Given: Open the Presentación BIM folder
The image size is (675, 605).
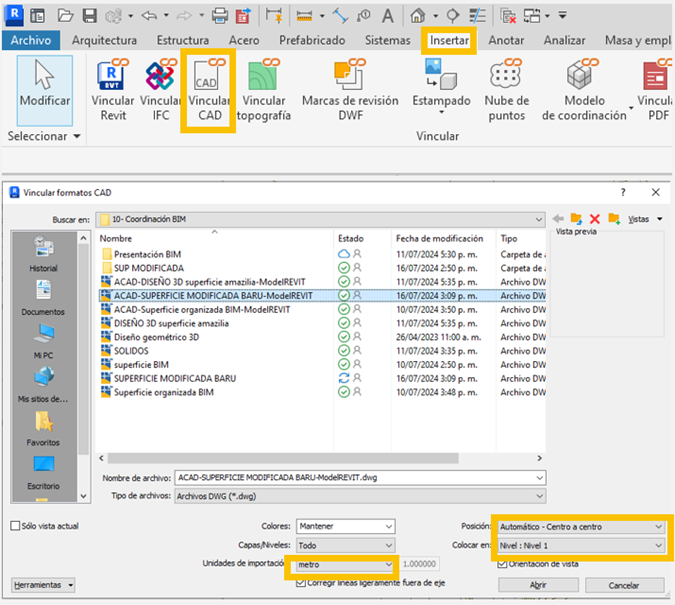Looking at the screenshot, I should tap(147, 254).
